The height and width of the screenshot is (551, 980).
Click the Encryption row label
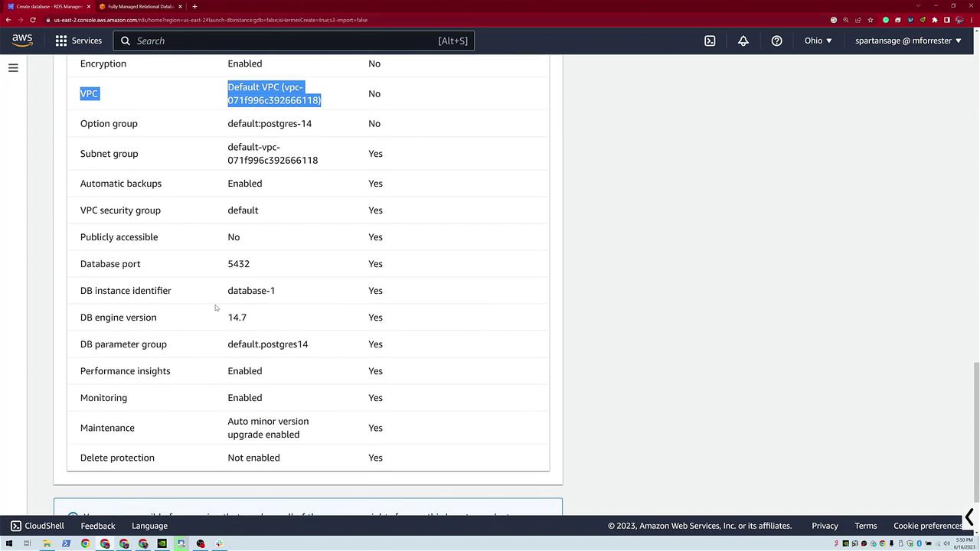pyautogui.click(x=103, y=64)
